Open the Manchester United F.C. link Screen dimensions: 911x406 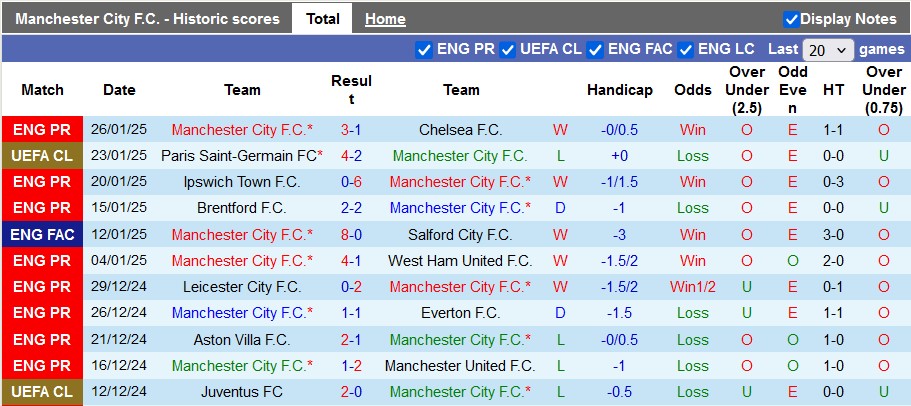(x=460, y=365)
